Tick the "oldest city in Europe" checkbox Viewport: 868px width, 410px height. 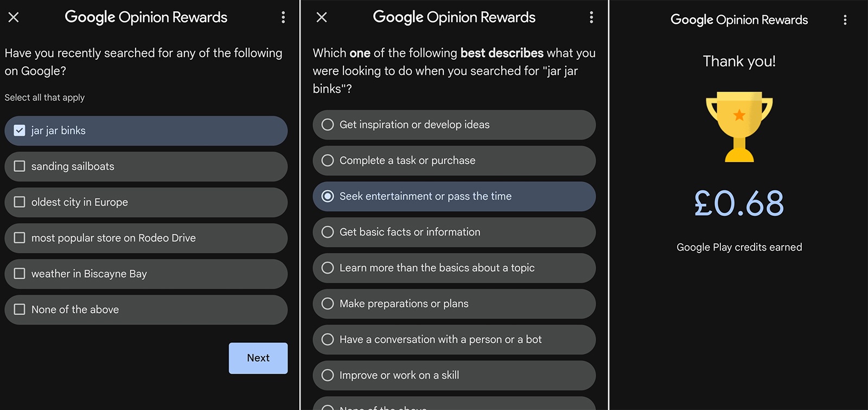click(x=20, y=202)
